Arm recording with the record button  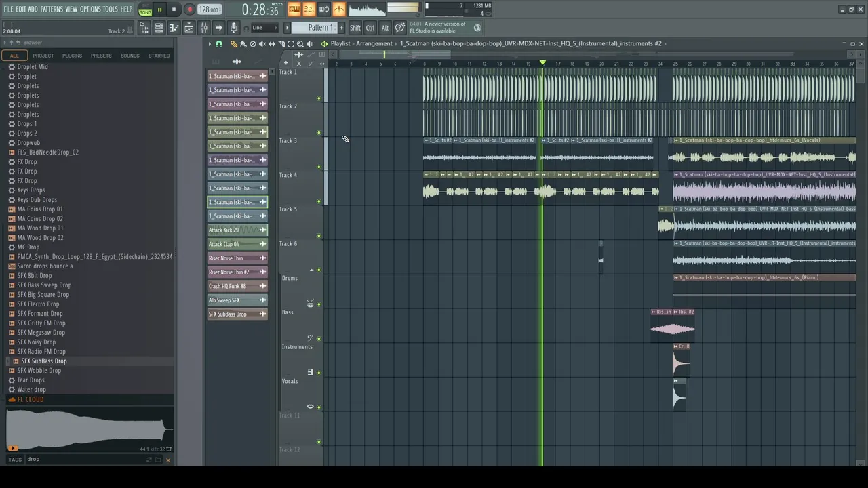pyautogui.click(x=189, y=10)
